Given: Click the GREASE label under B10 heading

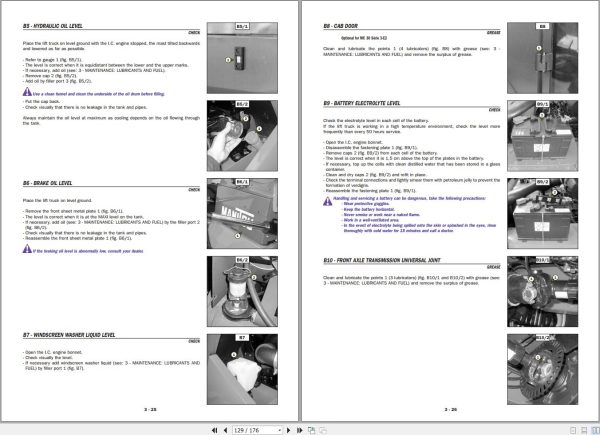Looking at the screenshot, I should tap(494, 267).
